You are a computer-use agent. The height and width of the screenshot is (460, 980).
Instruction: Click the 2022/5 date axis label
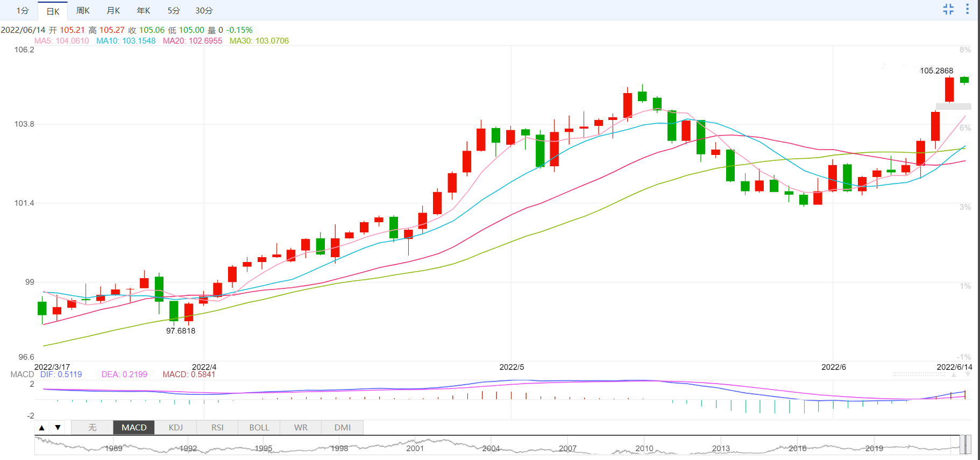512,367
